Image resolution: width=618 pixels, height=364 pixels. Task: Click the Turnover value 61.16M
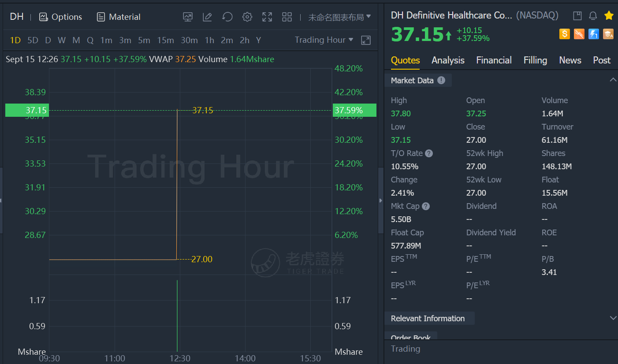[x=555, y=140]
